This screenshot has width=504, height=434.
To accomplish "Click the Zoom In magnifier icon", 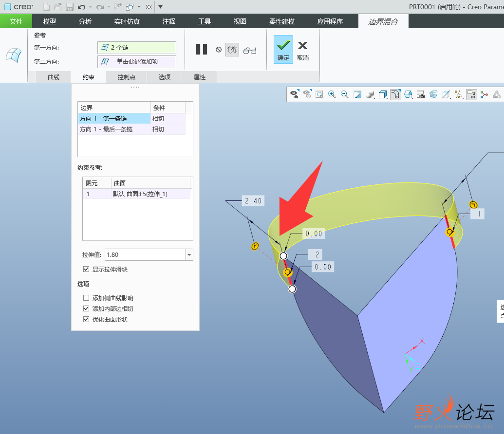I will point(332,94).
